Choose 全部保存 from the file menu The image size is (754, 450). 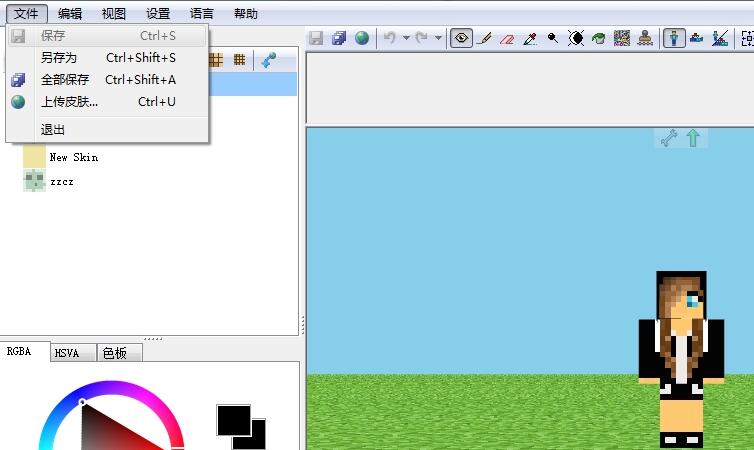pos(108,79)
